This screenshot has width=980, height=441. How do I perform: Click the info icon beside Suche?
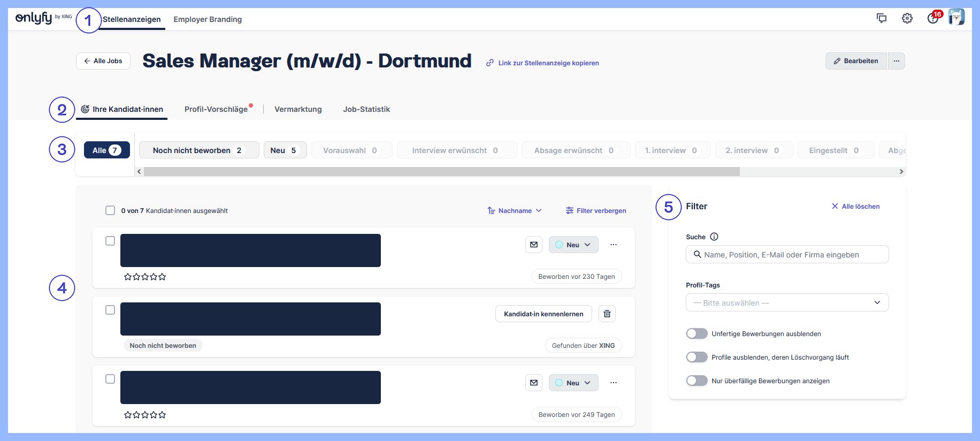coord(714,237)
